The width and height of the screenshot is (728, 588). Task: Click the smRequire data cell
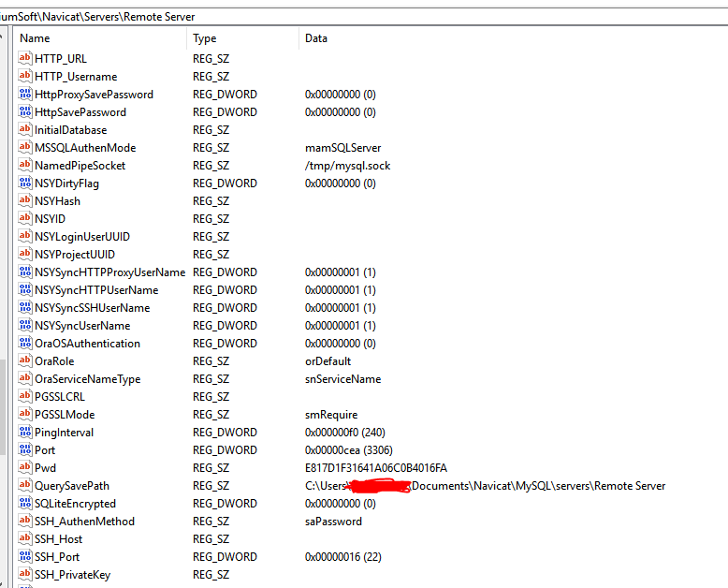point(331,414)
